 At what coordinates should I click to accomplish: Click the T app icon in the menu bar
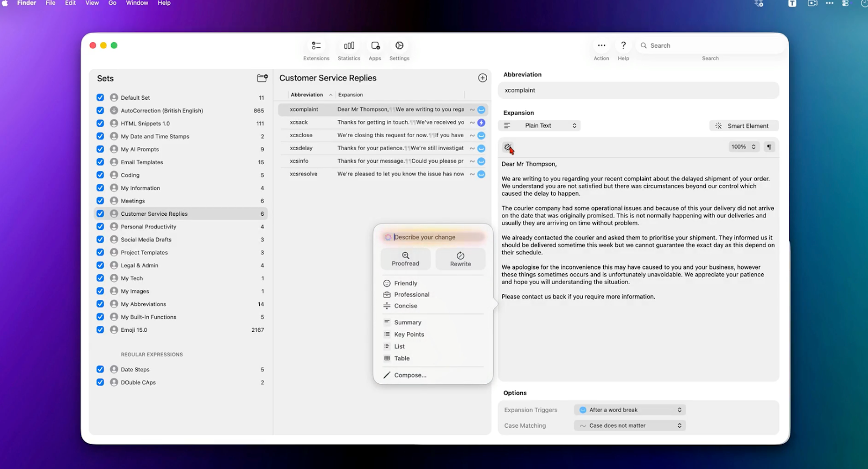point(792,3)
